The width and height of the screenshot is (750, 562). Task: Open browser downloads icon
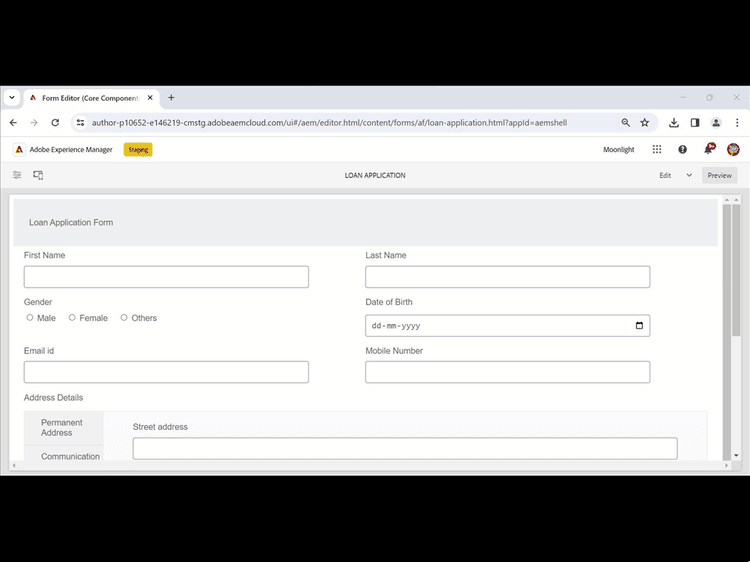[x=674, y=123]
